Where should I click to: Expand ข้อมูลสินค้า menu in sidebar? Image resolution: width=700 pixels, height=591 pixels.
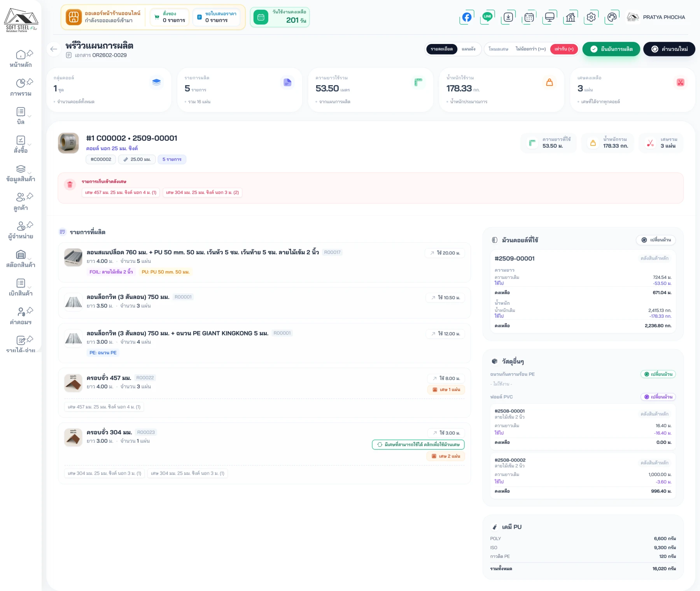pyautogui.click(x=21, y=173)
